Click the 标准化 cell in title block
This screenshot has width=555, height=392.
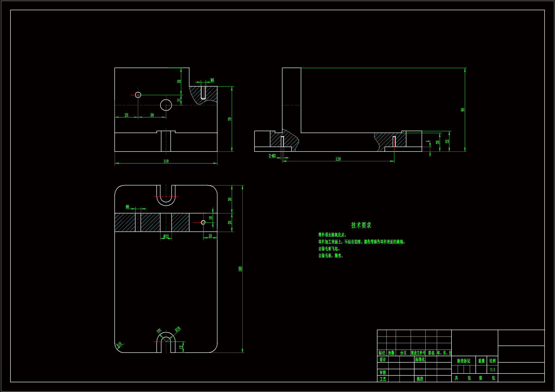coord(420,360)
